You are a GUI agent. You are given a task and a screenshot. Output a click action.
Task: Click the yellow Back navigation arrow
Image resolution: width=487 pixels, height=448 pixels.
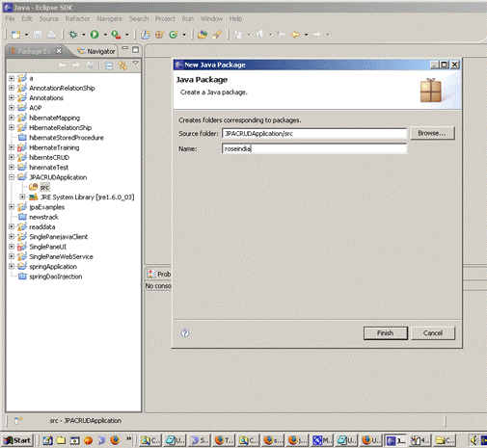(296, 34)
